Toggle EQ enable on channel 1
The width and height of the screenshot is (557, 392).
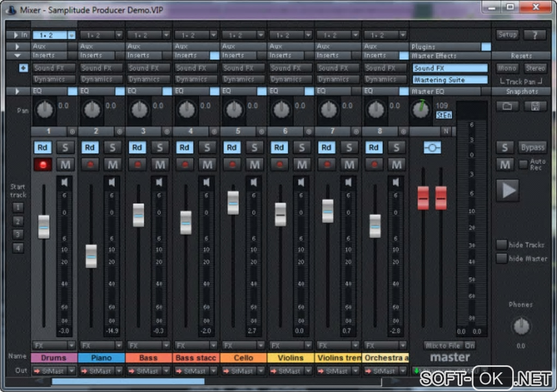pos(73,91)
